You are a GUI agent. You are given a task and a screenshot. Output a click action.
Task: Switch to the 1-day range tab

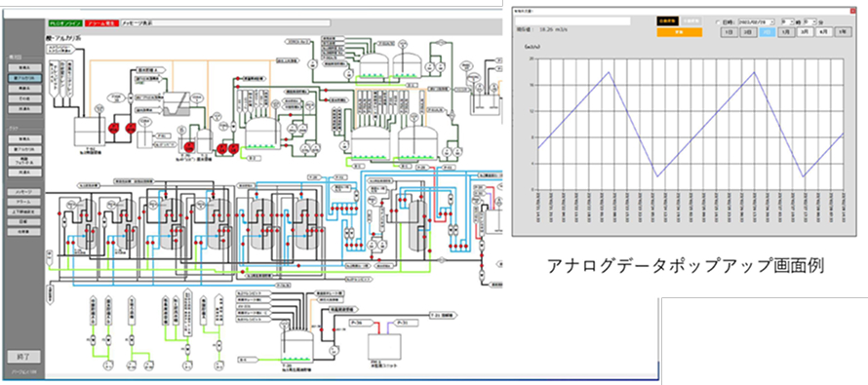pyautogui.click(x=730, y=32)
